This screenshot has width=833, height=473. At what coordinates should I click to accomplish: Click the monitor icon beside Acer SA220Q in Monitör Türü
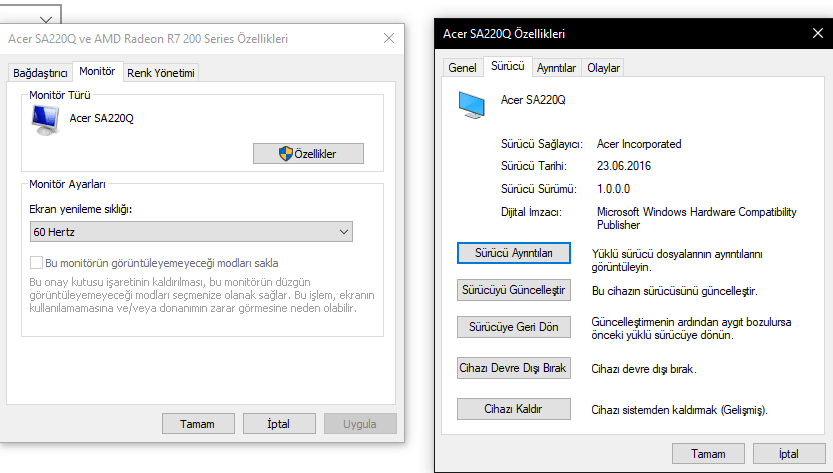(45, 120)
